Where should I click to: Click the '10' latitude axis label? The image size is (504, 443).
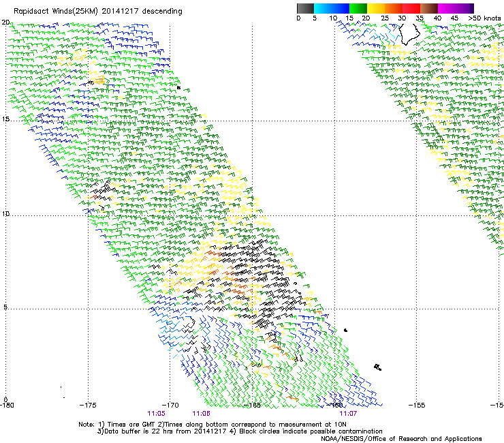pyautogui.click(x=5, y=213)
